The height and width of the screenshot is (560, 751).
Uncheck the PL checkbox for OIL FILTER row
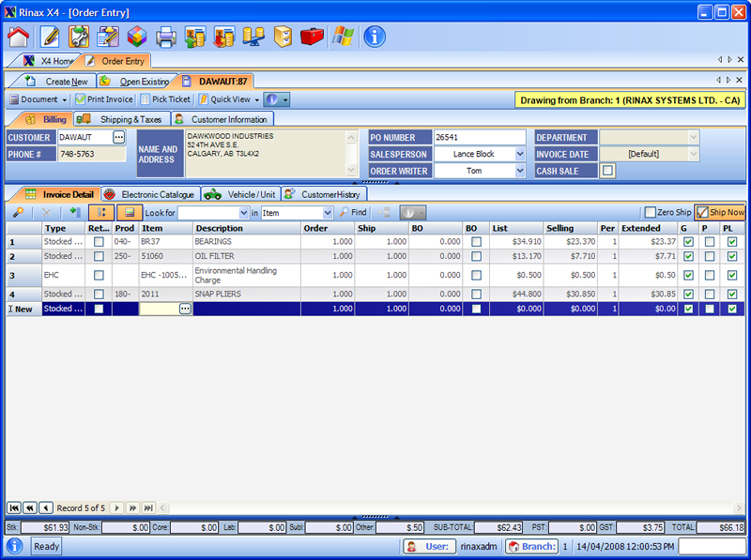[732, 256]
